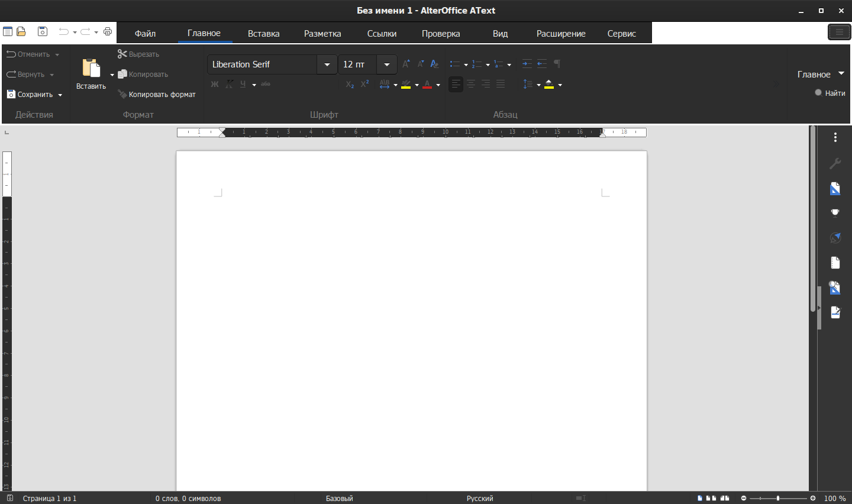Expand the line spacing dropdown arrow
This screenshot has width=852, height=504.
point(538,85)
